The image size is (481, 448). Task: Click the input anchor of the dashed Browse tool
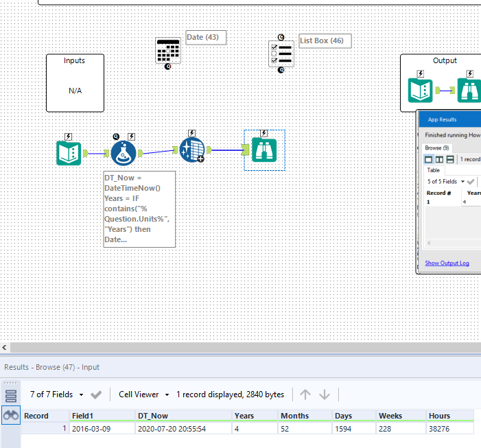click(x=246, y=150)
